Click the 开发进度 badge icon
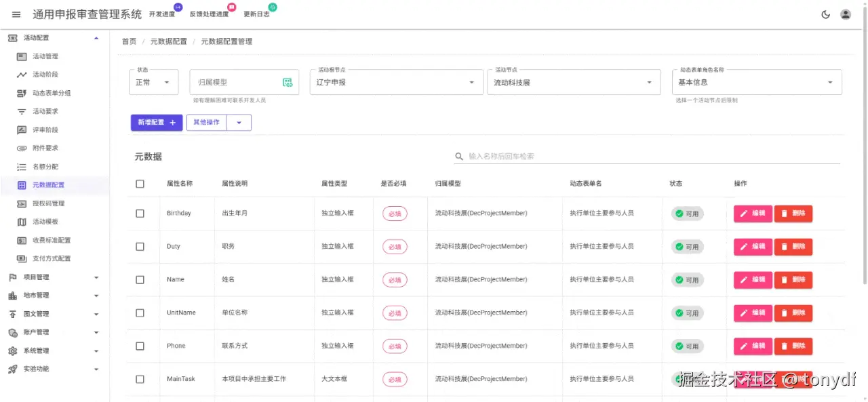This screenshot has height=402, width=868. click(x=178, y=7)
